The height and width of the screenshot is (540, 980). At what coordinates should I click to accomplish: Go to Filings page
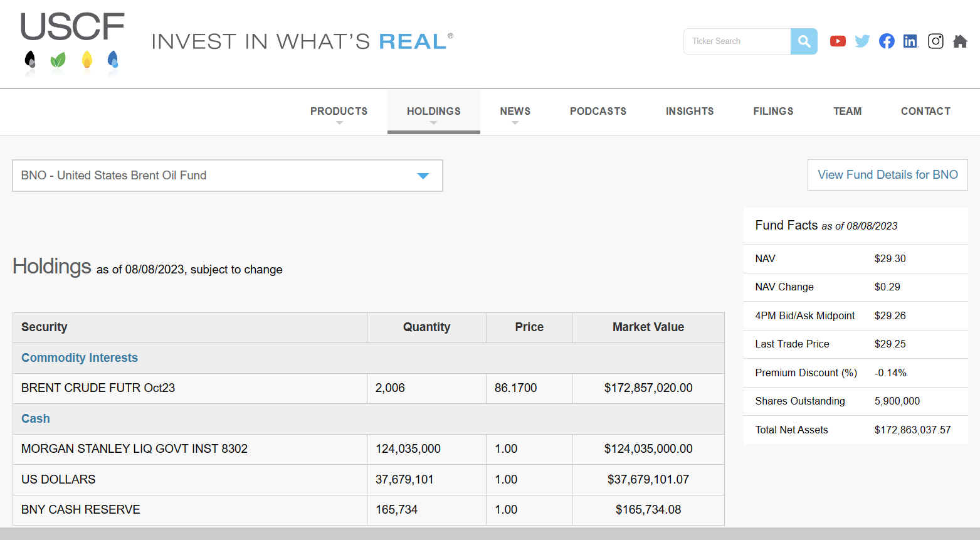[x=773, y=112]
